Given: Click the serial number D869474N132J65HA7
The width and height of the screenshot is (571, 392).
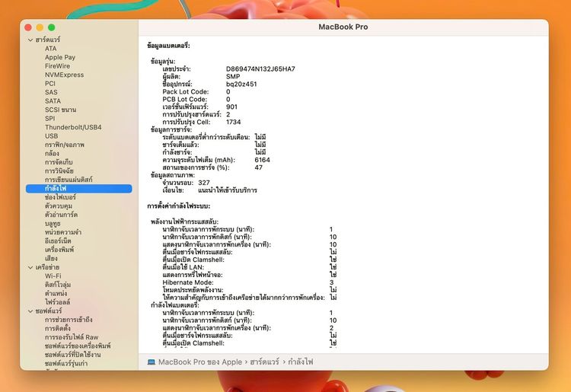Looking at the screenshot, I should (260, 69).
